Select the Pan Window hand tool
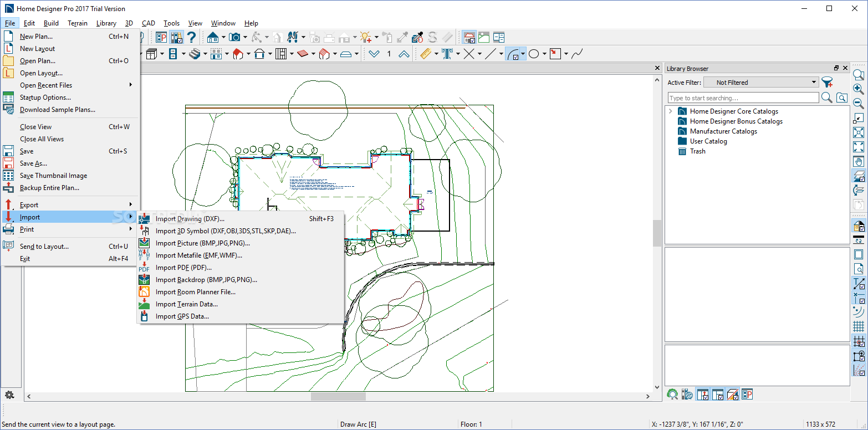This screenshot has height=430, width=868. point(858,161)
